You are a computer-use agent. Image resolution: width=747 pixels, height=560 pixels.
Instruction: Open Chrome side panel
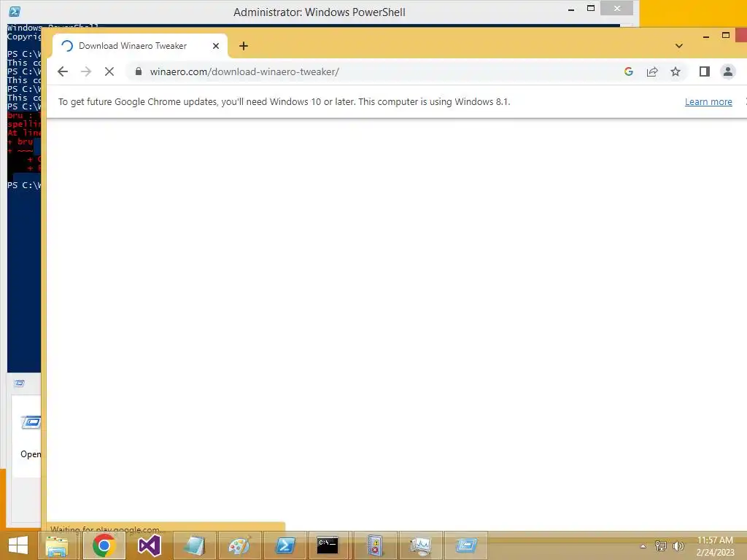point(704,71)
